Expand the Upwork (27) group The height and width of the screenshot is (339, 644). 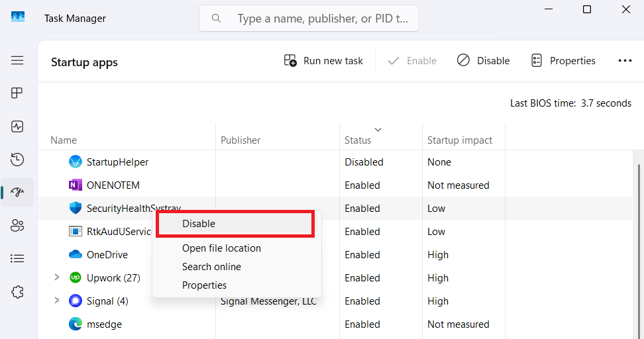57,277
